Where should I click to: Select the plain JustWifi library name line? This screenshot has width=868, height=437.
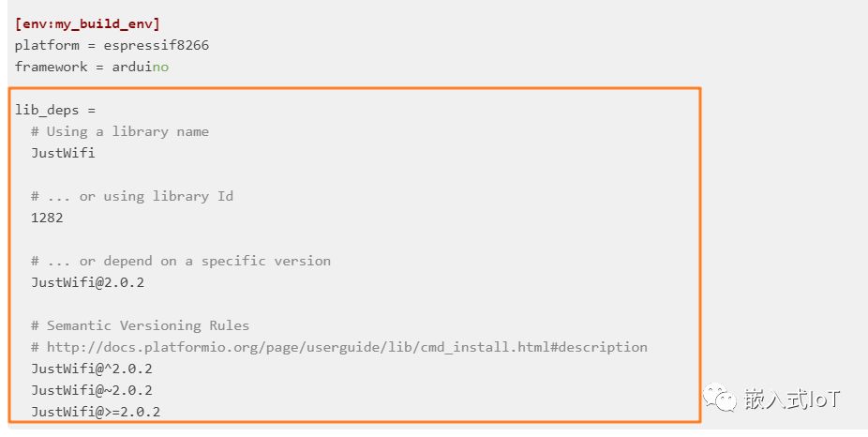pos(63,153)
